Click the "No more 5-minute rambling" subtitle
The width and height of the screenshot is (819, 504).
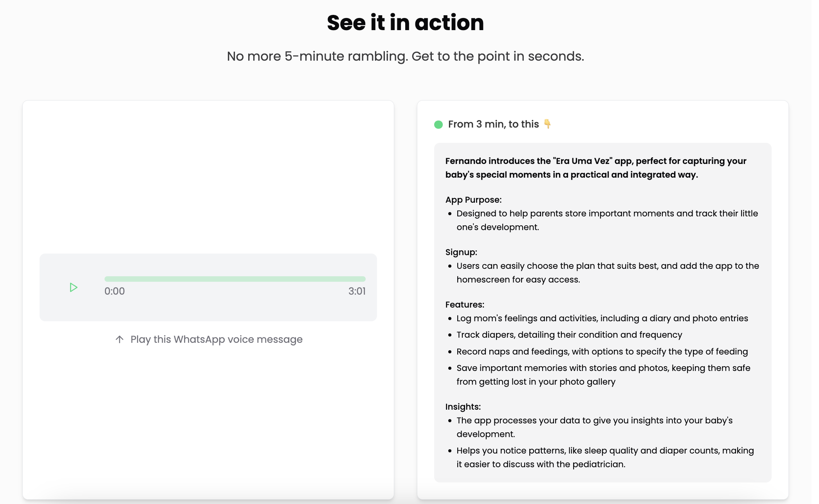(405, 56)
